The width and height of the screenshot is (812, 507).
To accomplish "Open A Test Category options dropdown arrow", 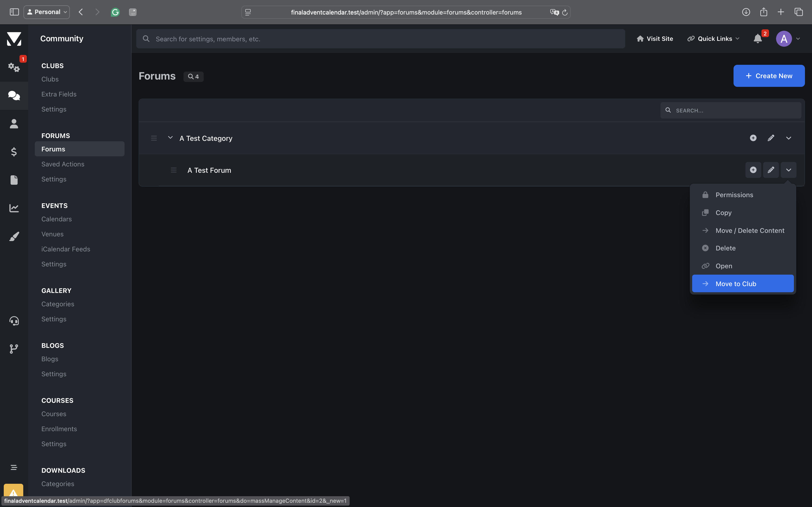I will (x=789, y=138).
